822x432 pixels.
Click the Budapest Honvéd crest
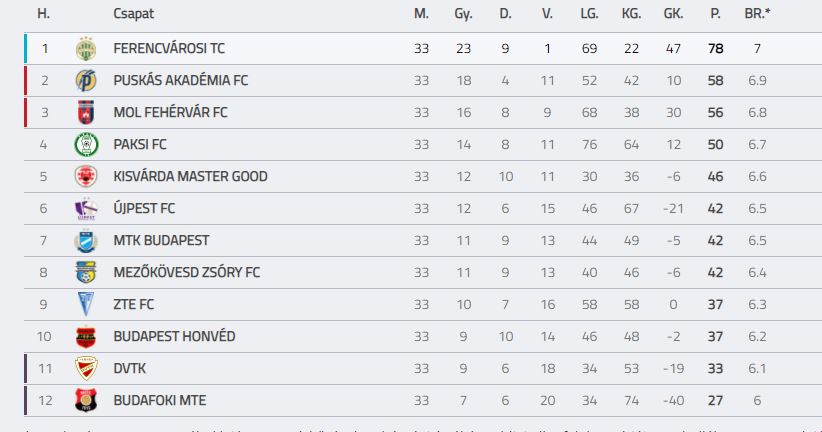[x=86, y=337]
